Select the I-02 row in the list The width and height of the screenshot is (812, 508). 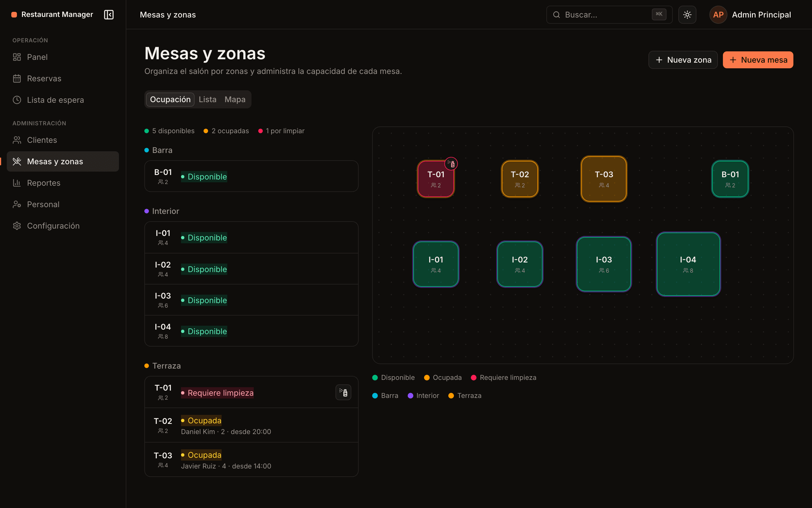[x=251, y=269]
